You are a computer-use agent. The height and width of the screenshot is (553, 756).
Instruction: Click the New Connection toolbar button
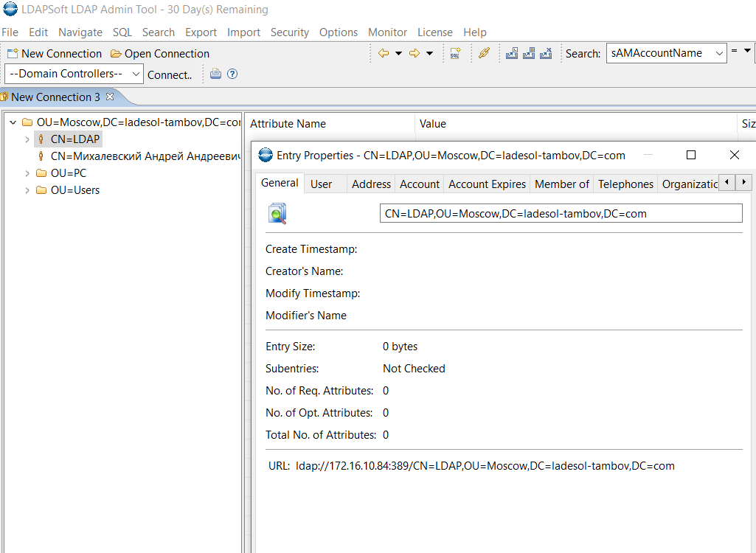55,54
